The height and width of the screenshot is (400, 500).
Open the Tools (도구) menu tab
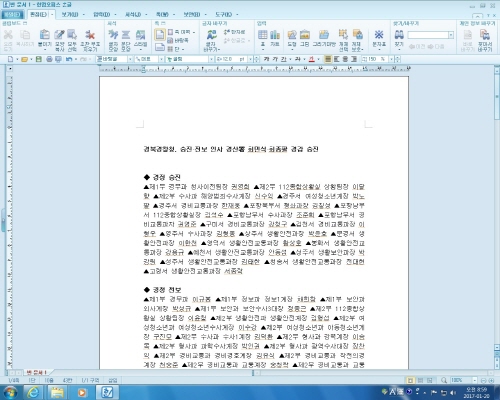coord(223,14)
